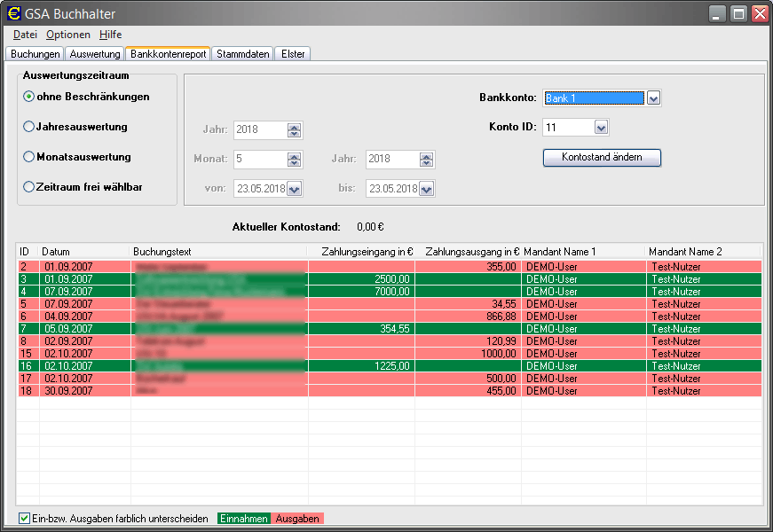Switch to the Buchungen tab
The height and width of the screenshot is (532, 773).
tap(35, 54)
